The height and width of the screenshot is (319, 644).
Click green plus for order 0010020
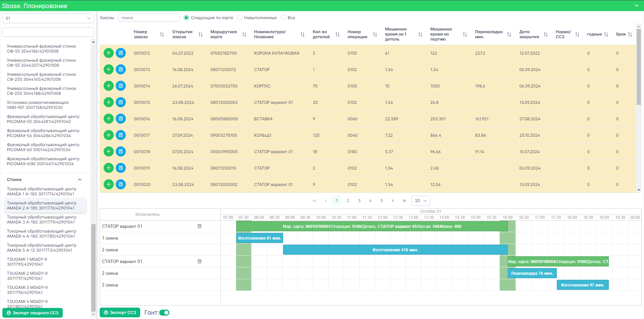(x=109, y=184)
